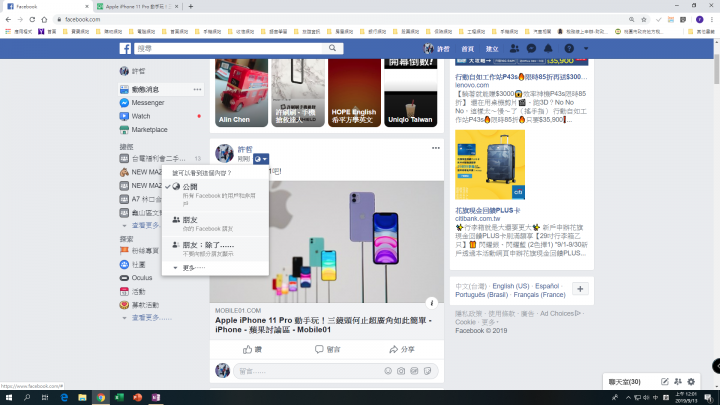Image resolution: width=720 pixels, height=405 pixels.
Task: Click the lenovo.com ad link
Action: (x=472, y=85)
